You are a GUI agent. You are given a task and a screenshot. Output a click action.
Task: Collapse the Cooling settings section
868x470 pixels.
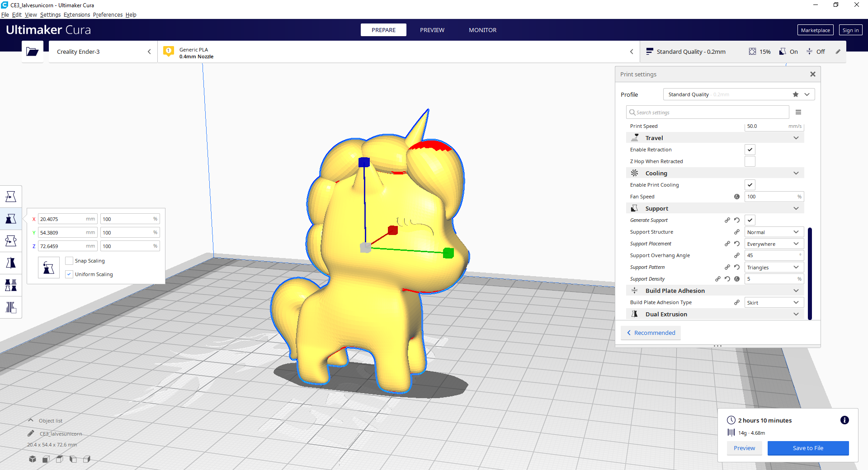click(x=715, y=173)
